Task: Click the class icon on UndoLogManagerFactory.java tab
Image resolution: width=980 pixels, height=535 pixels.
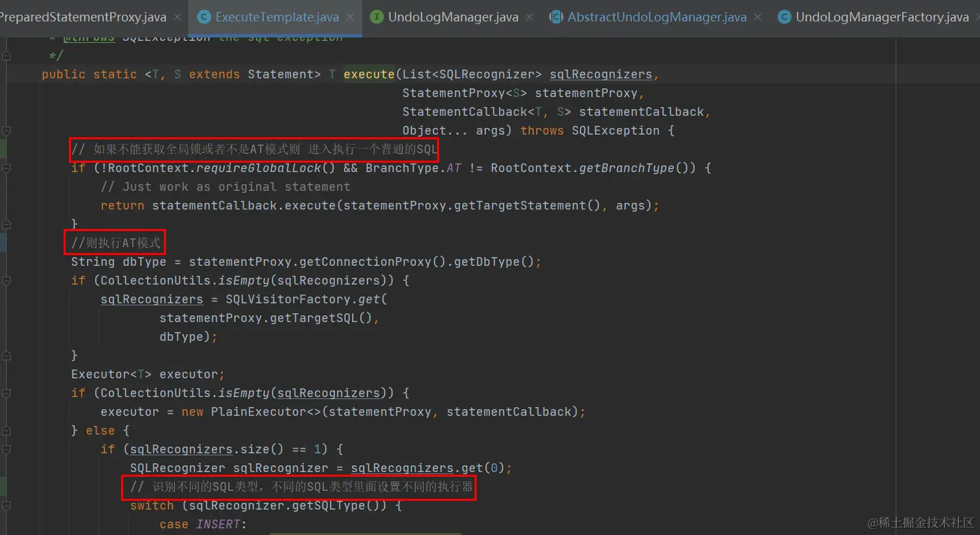Action: [784, 17]
